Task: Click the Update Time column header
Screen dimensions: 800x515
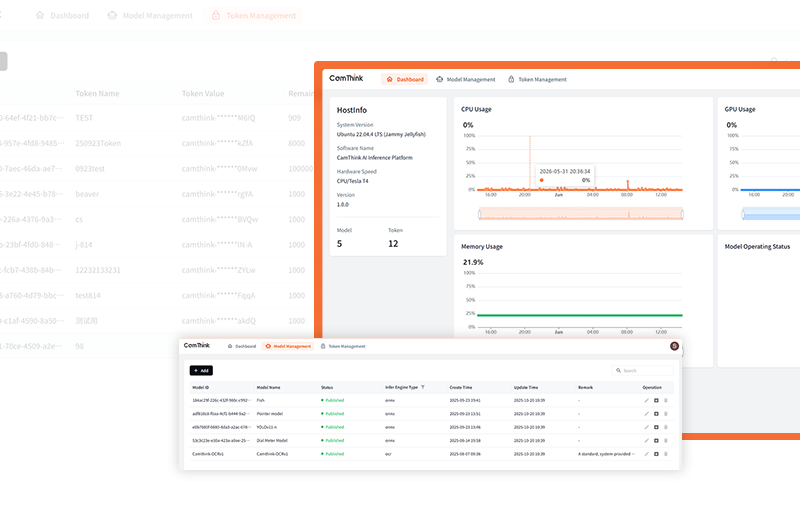Action: coord(526,387)
